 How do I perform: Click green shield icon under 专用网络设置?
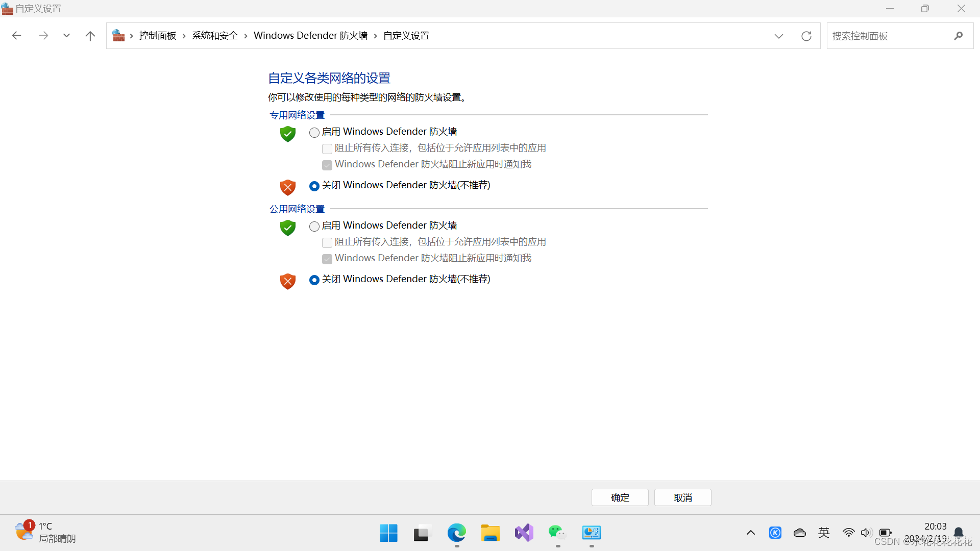click(x=288, y=134)
